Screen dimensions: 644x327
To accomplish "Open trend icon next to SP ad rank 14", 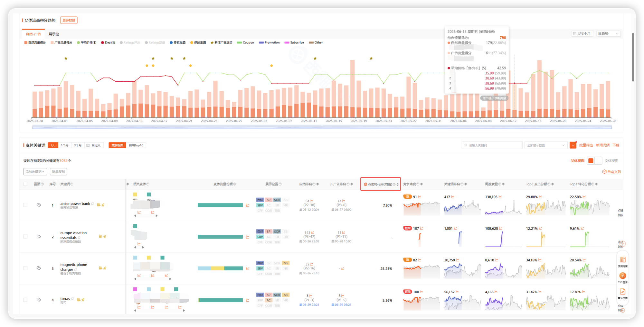I will coord(344,201).
